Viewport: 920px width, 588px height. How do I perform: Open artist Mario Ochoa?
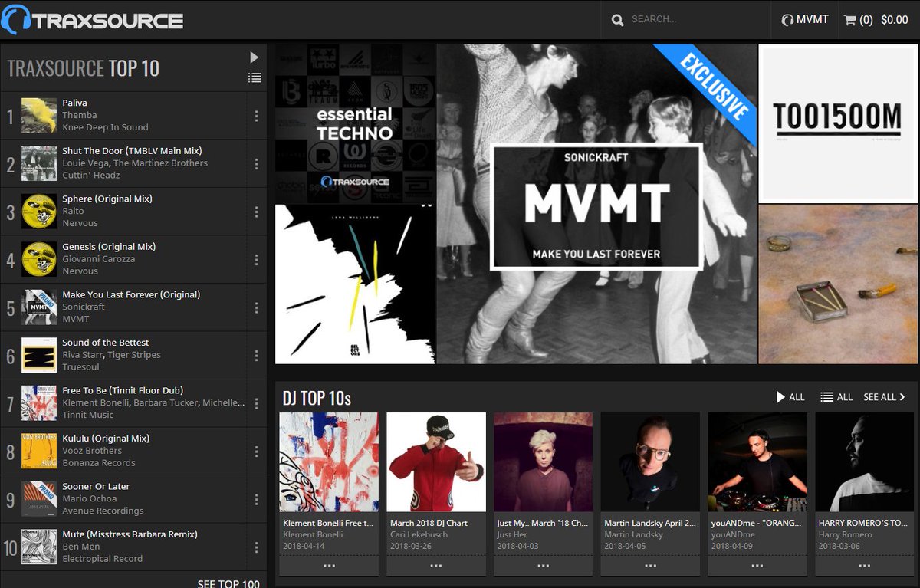(x=90, y=498)
